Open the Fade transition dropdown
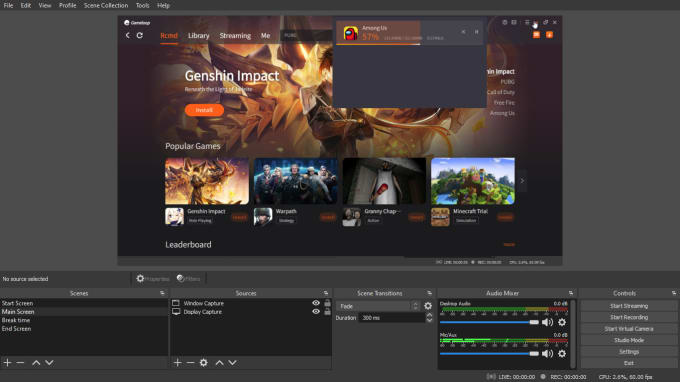 (378, 306)
